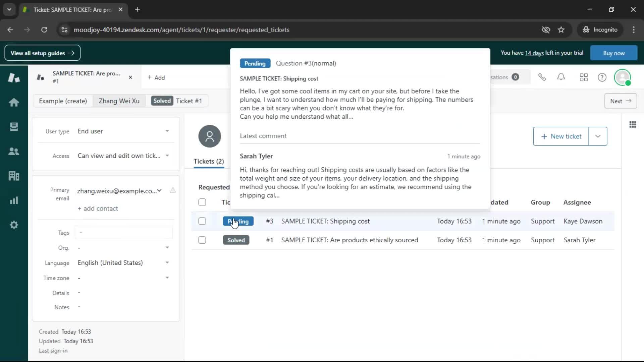Image resolution: width=644 pixels, height=362 pixels.
Task: Click the Incognito indicator
Action: point(600,29)
